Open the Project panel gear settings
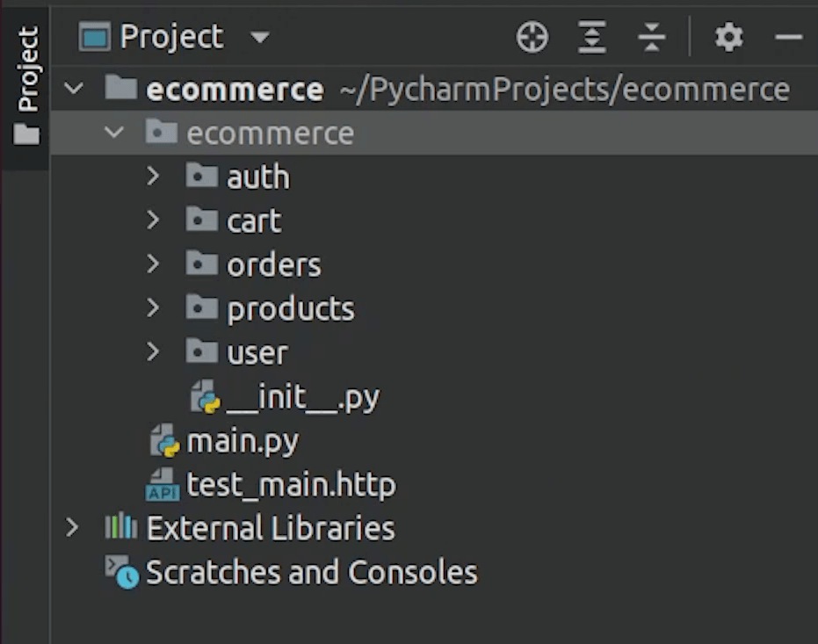 tap(728, 38)
